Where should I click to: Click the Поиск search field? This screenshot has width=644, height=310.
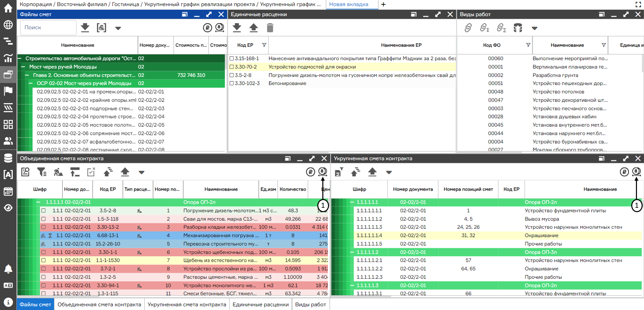click(x=48, y=28)
